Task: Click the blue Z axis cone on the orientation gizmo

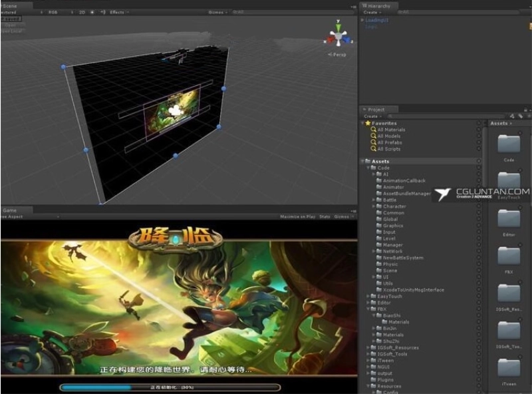Action: pyautogui.click(x=347, y=40)
